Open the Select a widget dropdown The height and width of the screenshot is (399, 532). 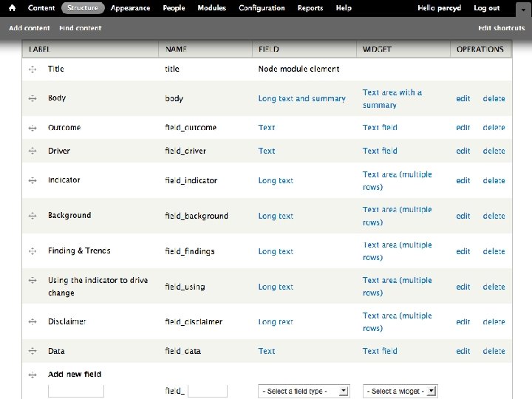(x=400, y=391)
